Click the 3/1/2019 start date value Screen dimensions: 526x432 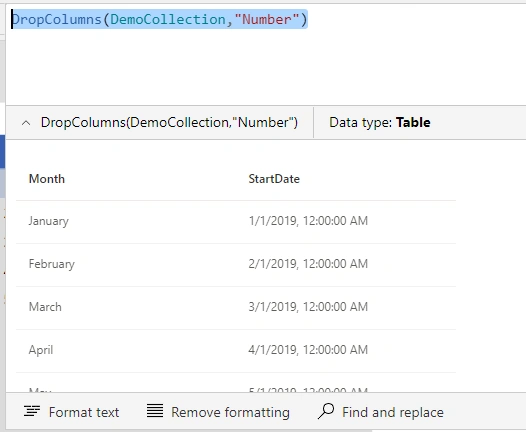tap(308, 307)
